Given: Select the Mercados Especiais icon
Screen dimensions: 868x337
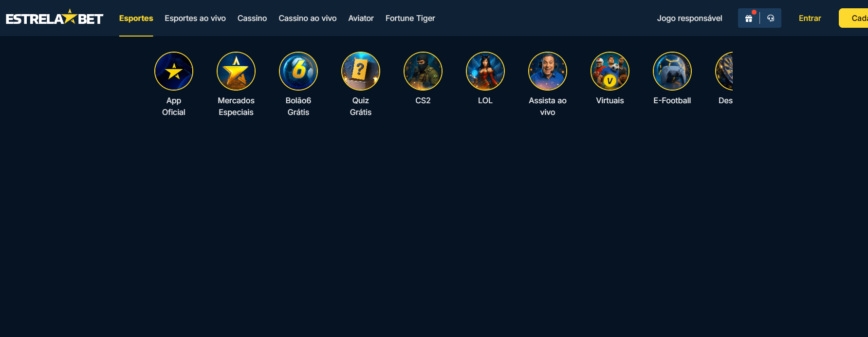Looking at the screenshot, I should coord(236,71).
